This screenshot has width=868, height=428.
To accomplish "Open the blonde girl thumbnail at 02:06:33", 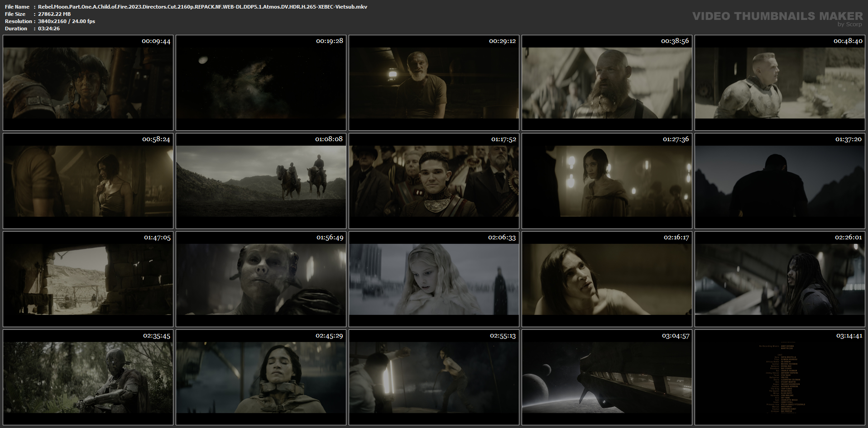I will [434, 279].
